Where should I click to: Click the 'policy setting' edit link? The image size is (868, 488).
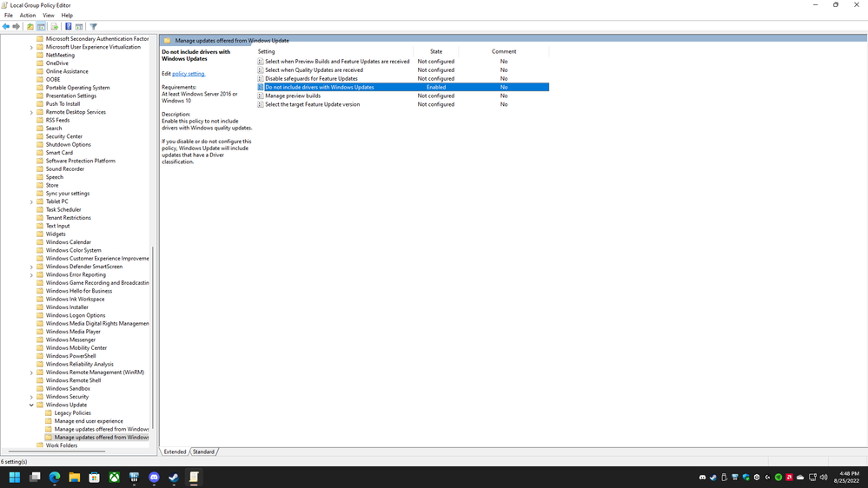point(189,74)
